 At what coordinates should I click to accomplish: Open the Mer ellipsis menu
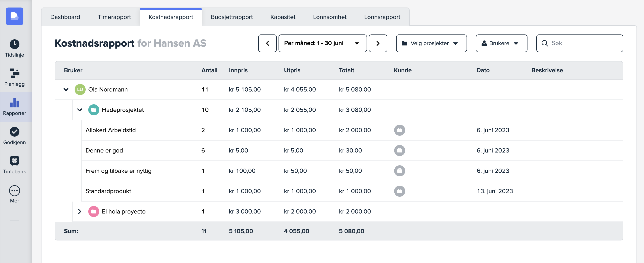click(15, 191)
